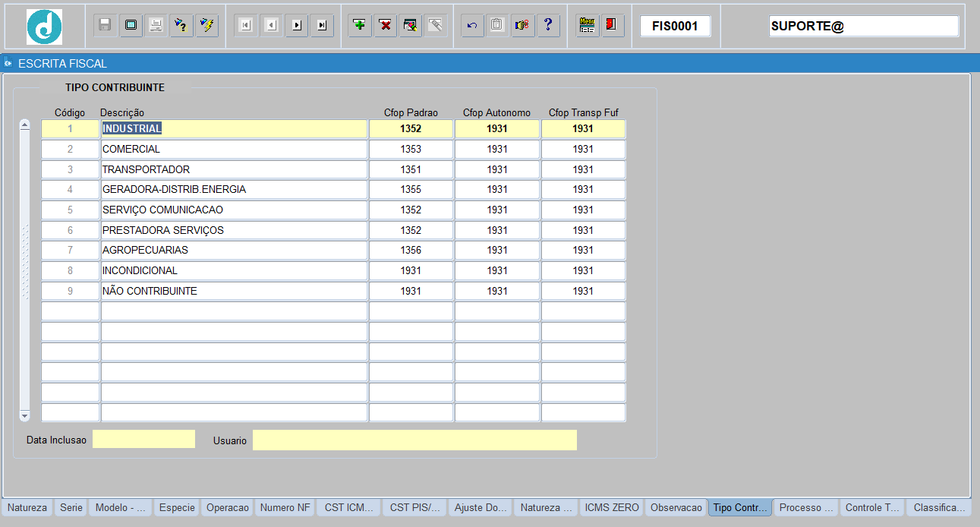Delete record with the red X icon
The width and height of the screenshot is (980, 527).
(386, 25)
